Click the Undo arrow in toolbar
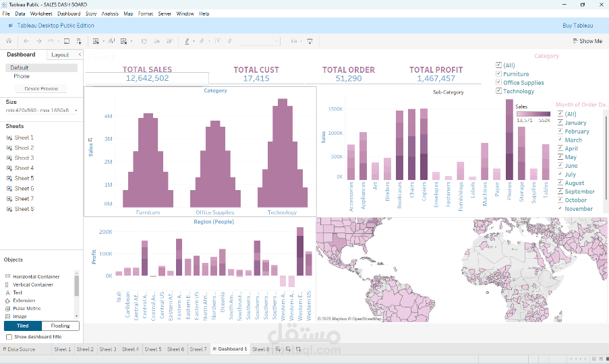The image size is (609, 364). 26,40
